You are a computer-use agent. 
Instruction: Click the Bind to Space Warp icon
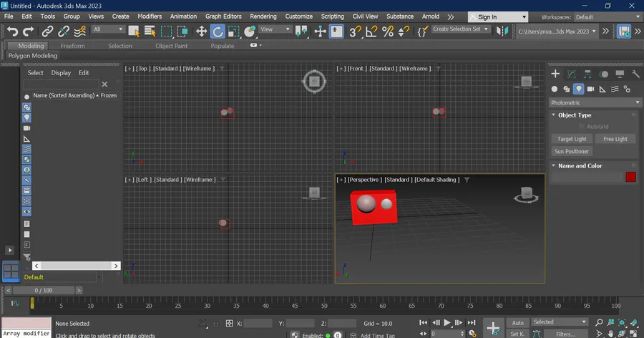click(x=79, y=32)
